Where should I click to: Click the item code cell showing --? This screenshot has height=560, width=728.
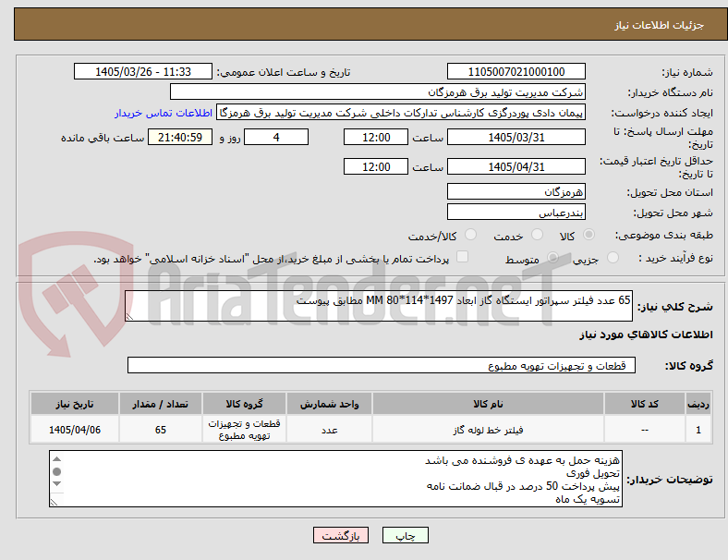click(x=645, y=430)
